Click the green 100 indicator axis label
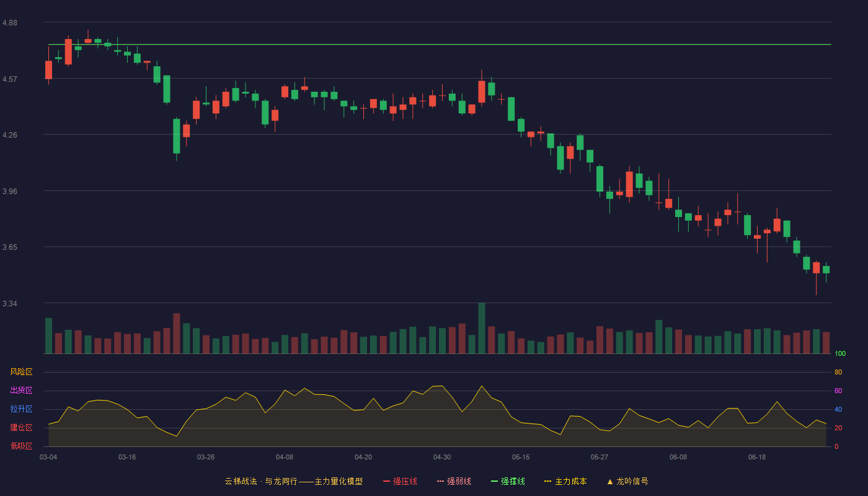Image resolution: width=868 pixels, height=496 pixels. tap(840, 354)
